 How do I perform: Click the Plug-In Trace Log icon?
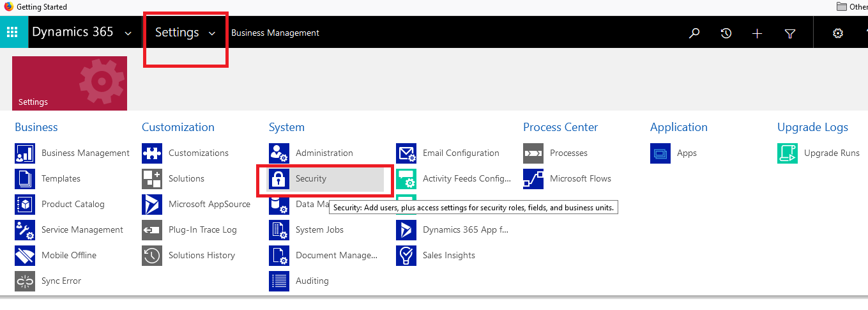point(152,230)
